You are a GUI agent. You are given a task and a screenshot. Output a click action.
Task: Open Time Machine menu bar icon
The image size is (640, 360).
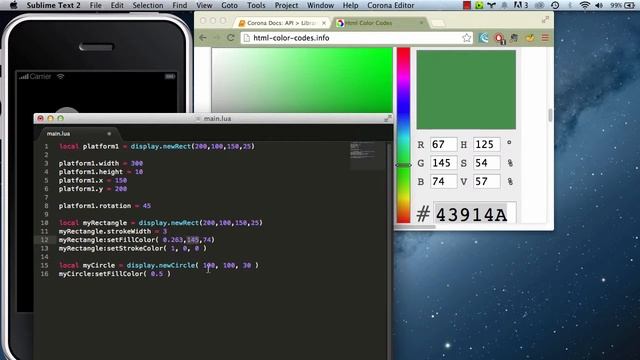click(x=555, y=5)
